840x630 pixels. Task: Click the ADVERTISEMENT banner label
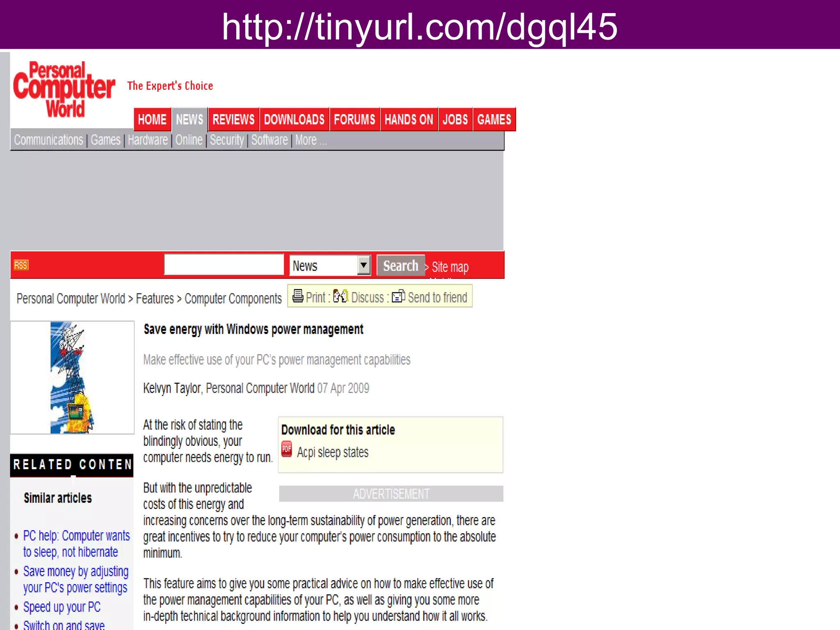(391, 494)
